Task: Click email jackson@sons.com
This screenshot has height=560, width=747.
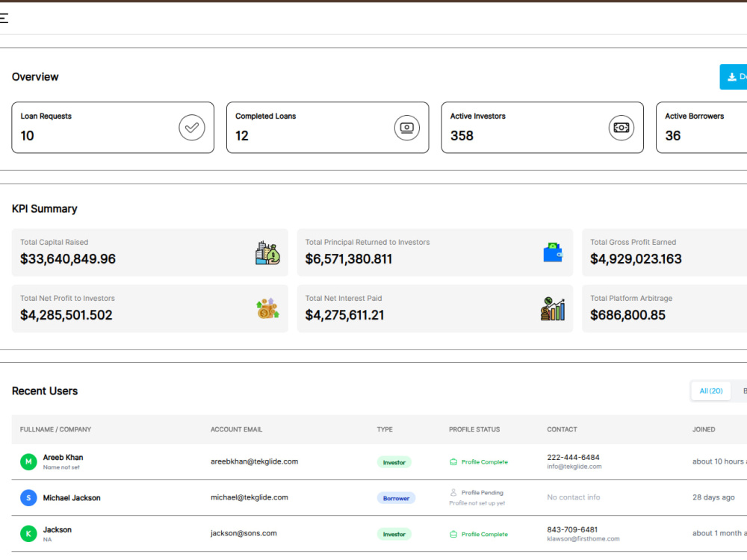Action: (x=244, y=533)
